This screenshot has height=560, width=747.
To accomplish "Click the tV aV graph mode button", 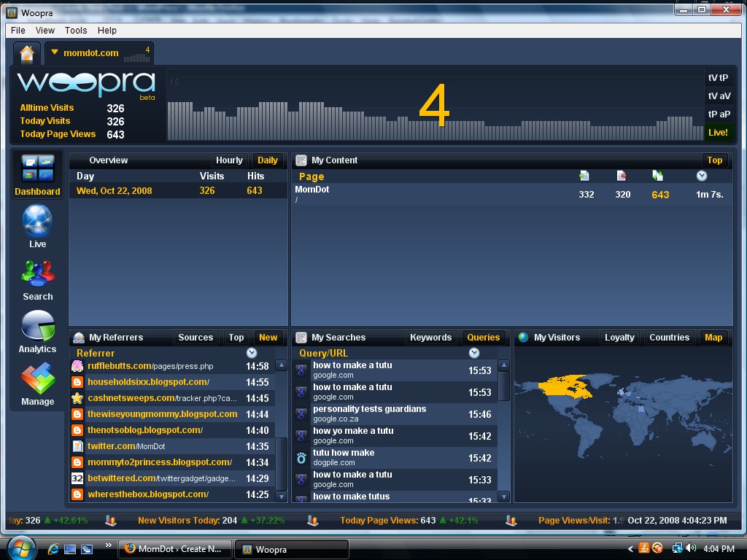I will tap(718, 96).
